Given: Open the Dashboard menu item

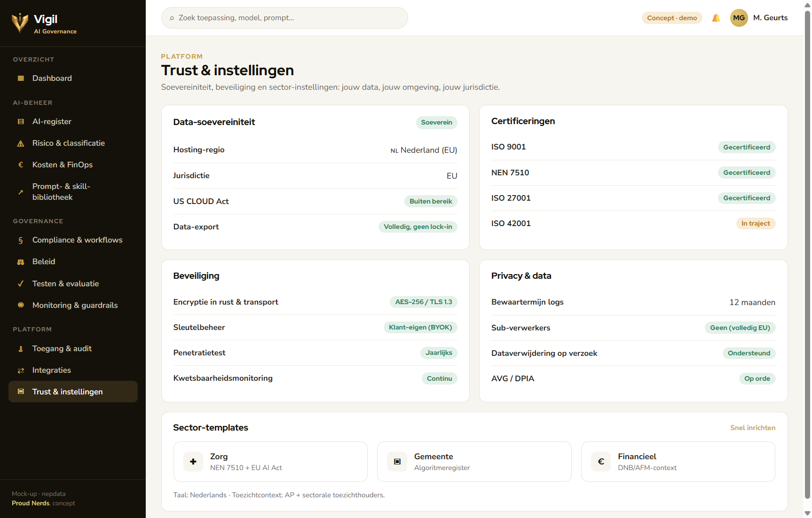Looking at the screenshot, I should point(73,78).
